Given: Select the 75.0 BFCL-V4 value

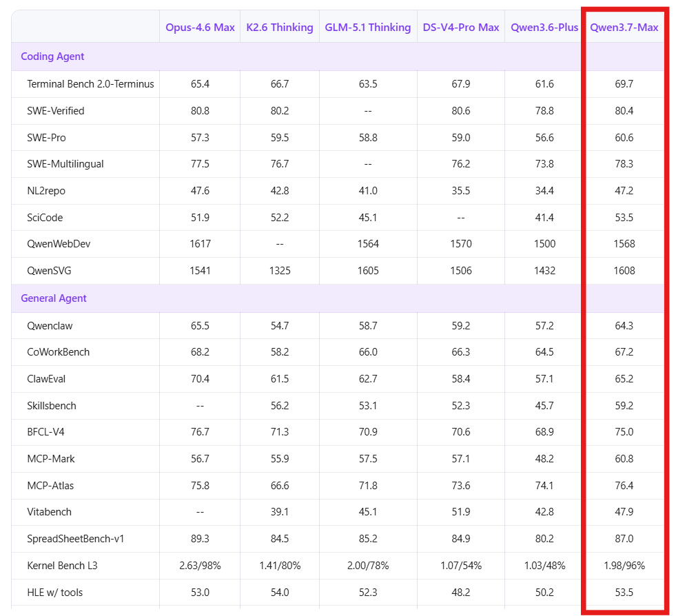Looking at the screenshot, I should [624, 431].
